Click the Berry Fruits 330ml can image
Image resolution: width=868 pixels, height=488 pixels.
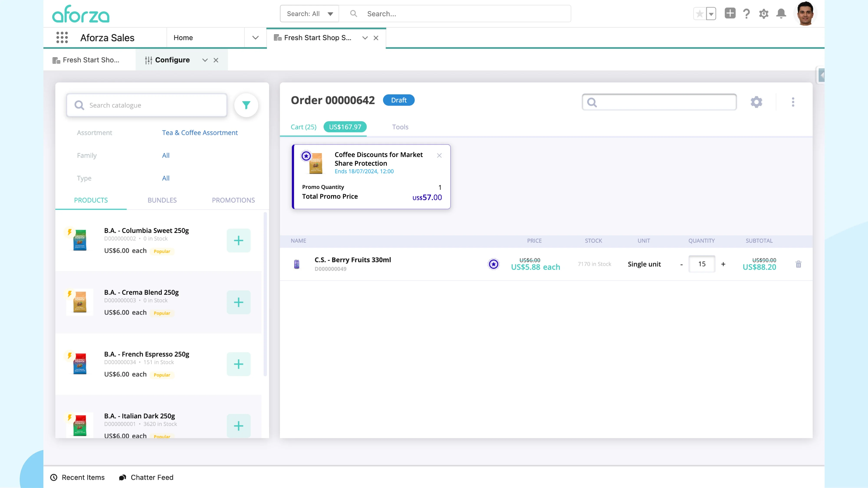296,264
